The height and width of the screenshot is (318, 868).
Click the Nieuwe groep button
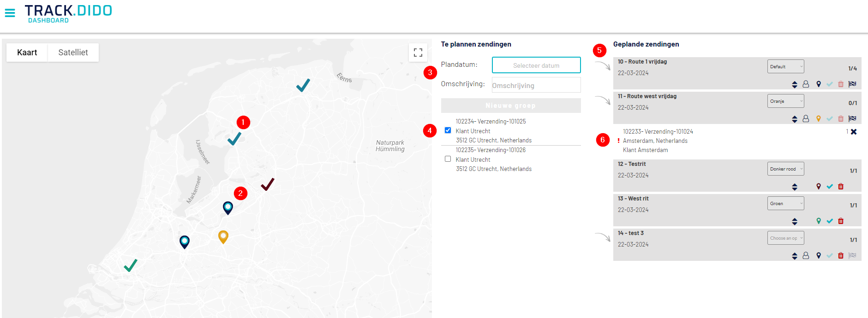pos(511,106)
